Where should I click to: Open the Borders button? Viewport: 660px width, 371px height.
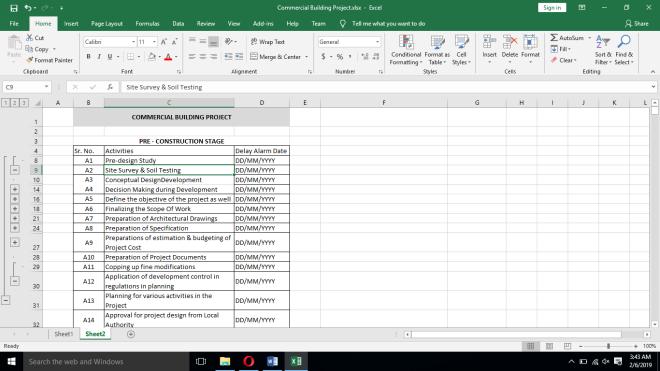(x=131, y=57)
